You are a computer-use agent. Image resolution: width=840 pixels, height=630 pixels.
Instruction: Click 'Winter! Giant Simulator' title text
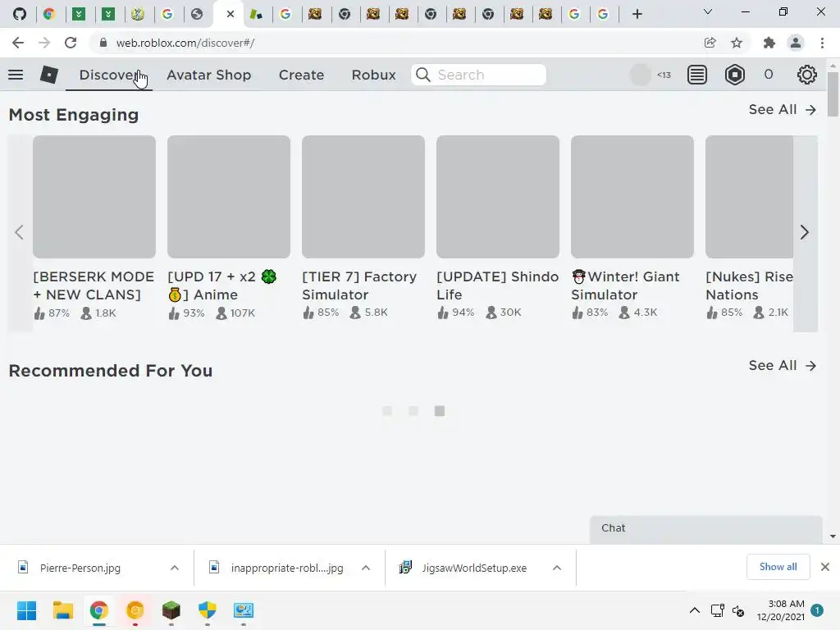(x=625, y=285)
